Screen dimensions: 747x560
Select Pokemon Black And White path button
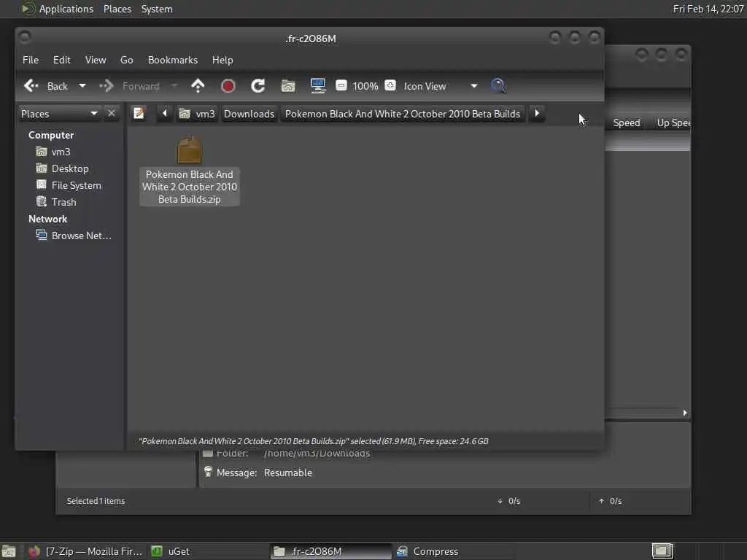[x=403, y=114]
